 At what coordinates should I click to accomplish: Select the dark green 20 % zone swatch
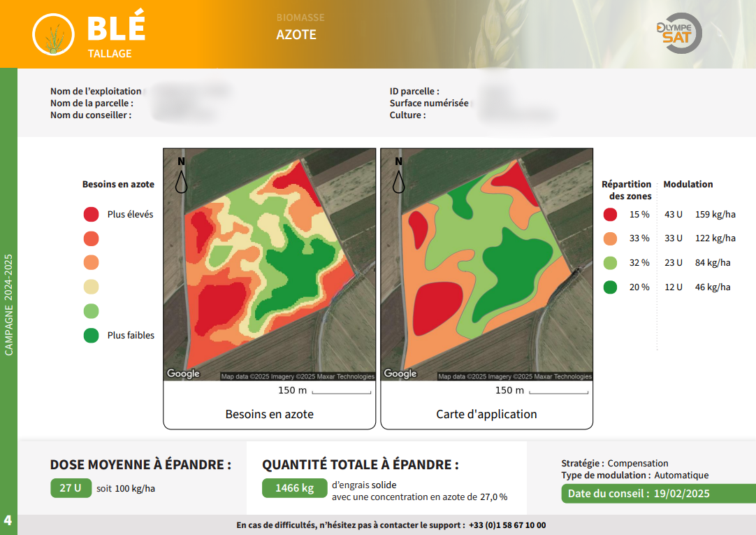611,287
